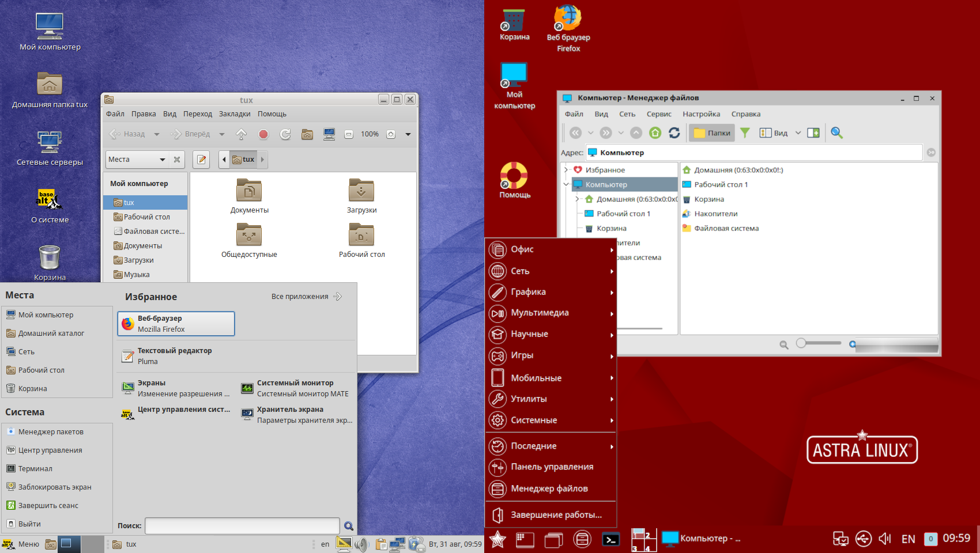Open the Закладки menu in Caja

click(x=234, y=113)
